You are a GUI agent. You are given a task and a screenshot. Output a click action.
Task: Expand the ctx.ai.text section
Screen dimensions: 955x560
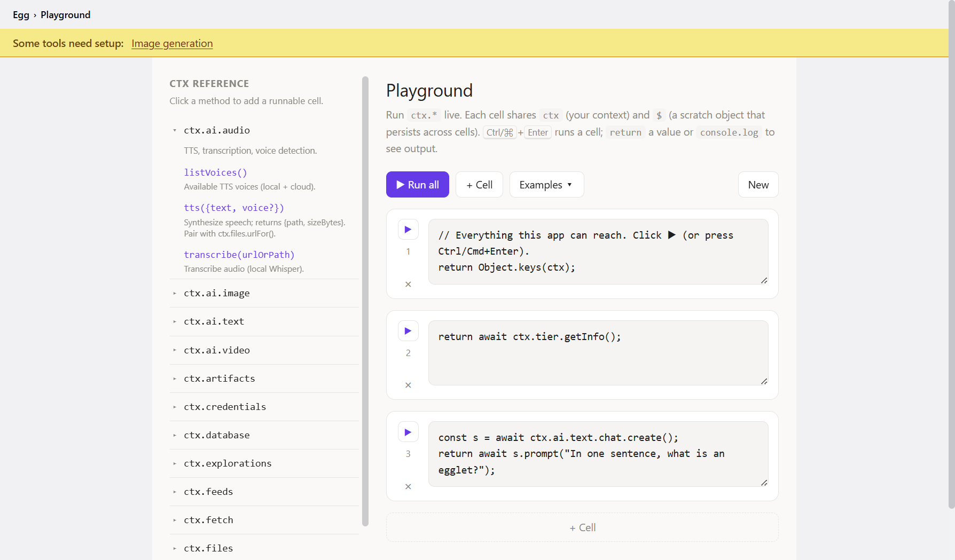(264, 321)
